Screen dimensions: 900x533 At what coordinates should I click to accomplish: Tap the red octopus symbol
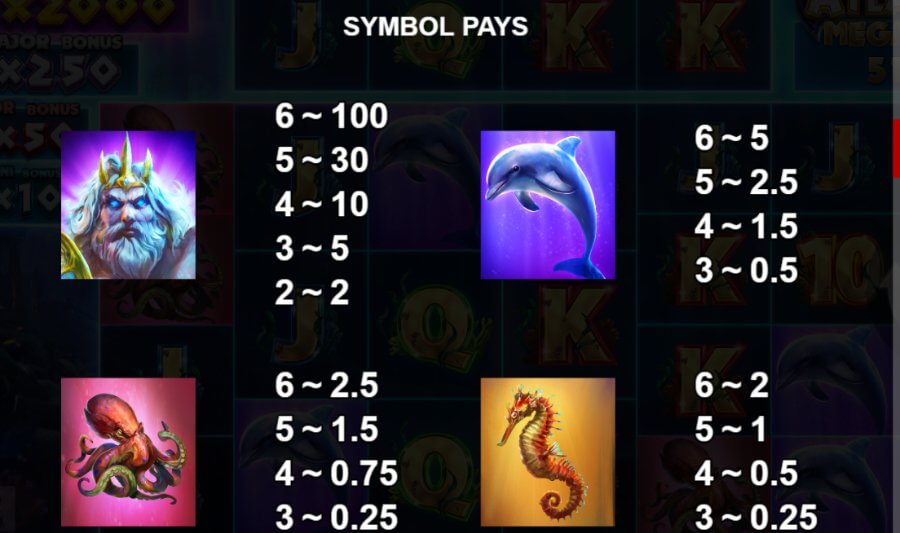coord(128,452)
